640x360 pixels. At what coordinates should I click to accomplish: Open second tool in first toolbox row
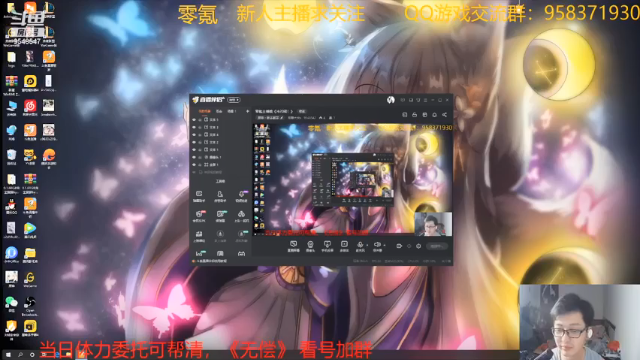[x=220, y=196]
